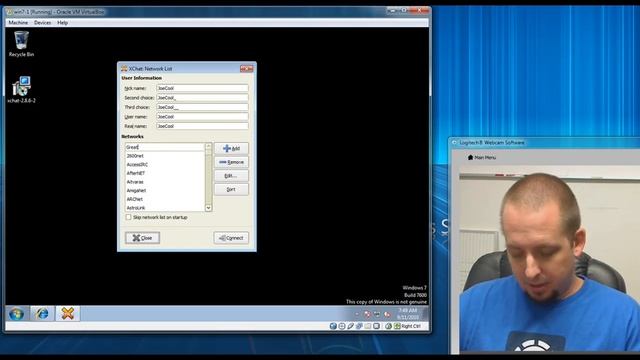Click the network list scroll-up arrow
The image size is (640, 360).
209,146
